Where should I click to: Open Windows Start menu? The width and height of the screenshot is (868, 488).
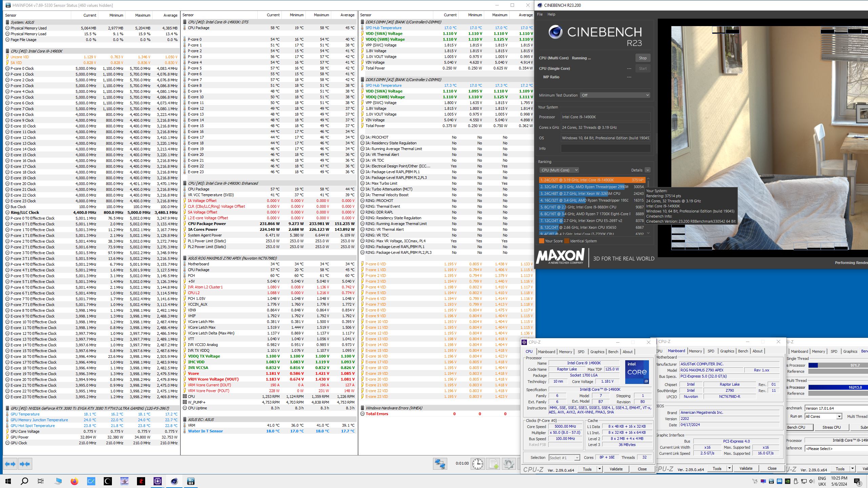(x=8, y=481)
